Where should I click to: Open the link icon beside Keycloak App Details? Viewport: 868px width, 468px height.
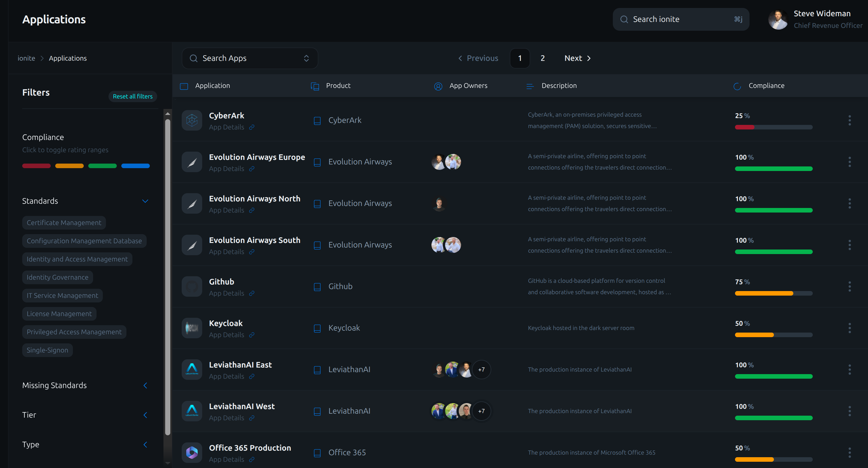pos(252,335)
